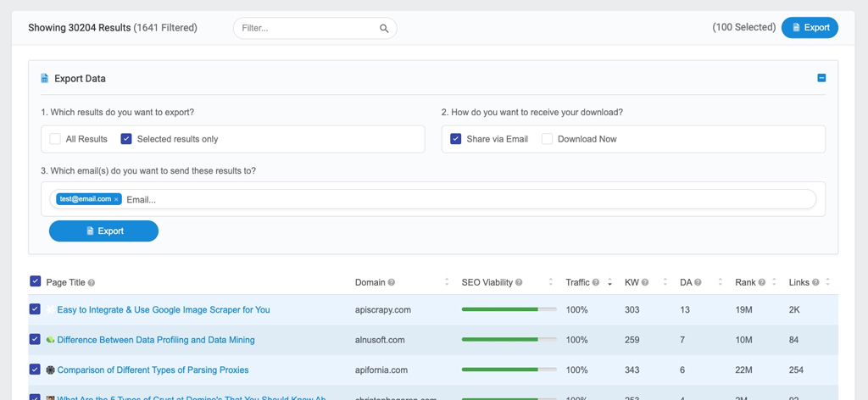Sort by Rank column arrows
Screen dimensions: 868x400
click(774, 282)
